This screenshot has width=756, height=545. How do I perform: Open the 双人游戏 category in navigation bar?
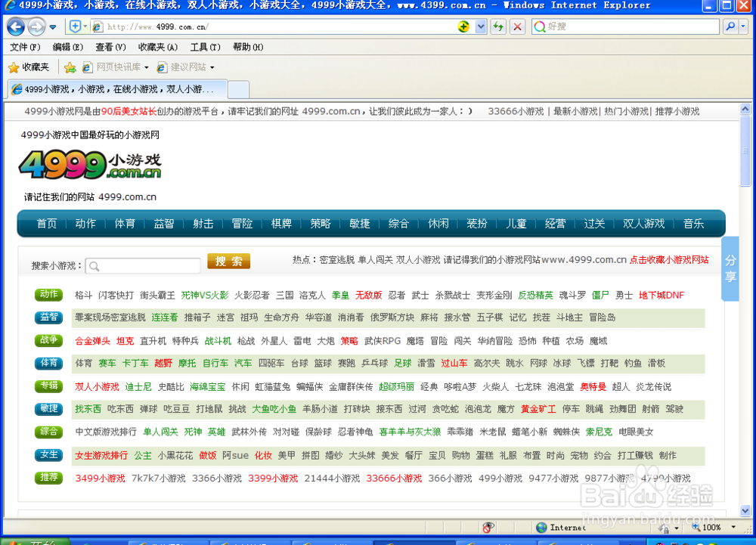643,224
